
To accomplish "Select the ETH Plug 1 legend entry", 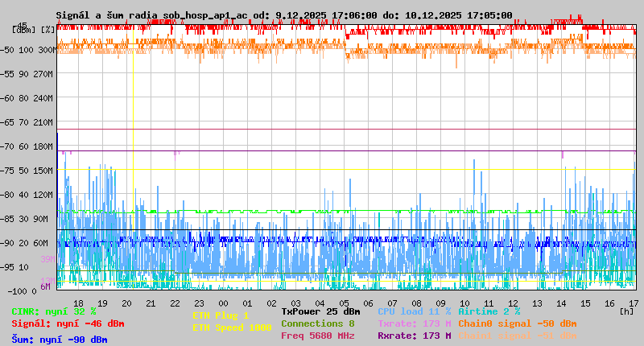I will (x=221, y=315).
